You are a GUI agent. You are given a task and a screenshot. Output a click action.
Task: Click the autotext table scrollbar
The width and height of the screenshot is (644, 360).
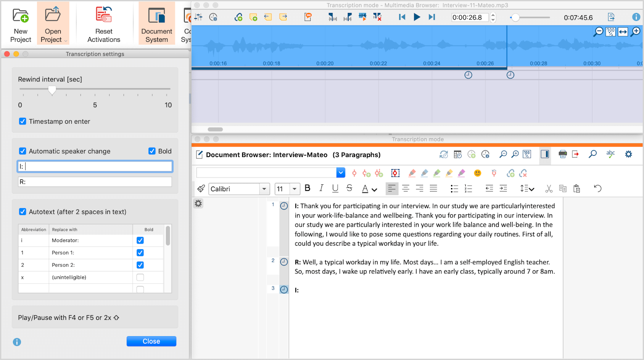168,236
